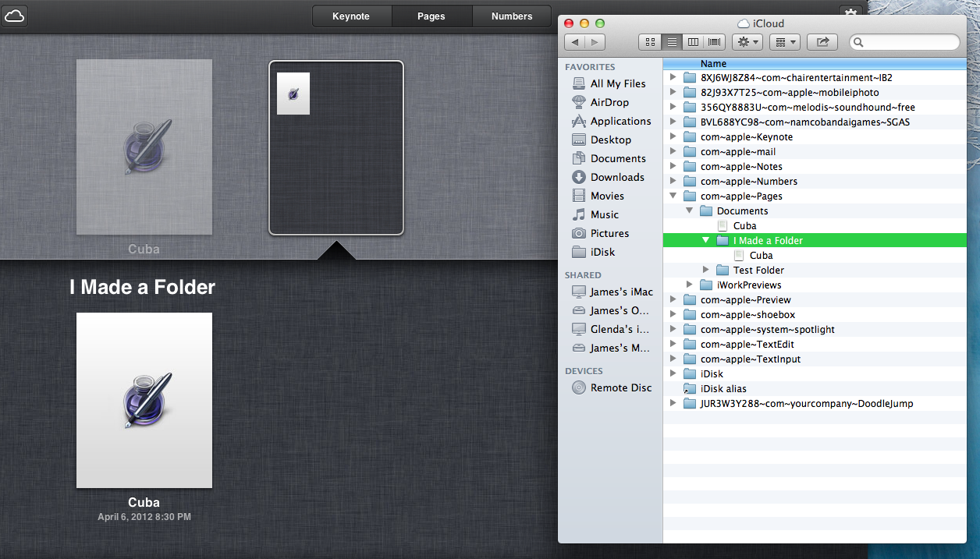Select the com~apple~TextEdit folder row

(x=815, y=345)
